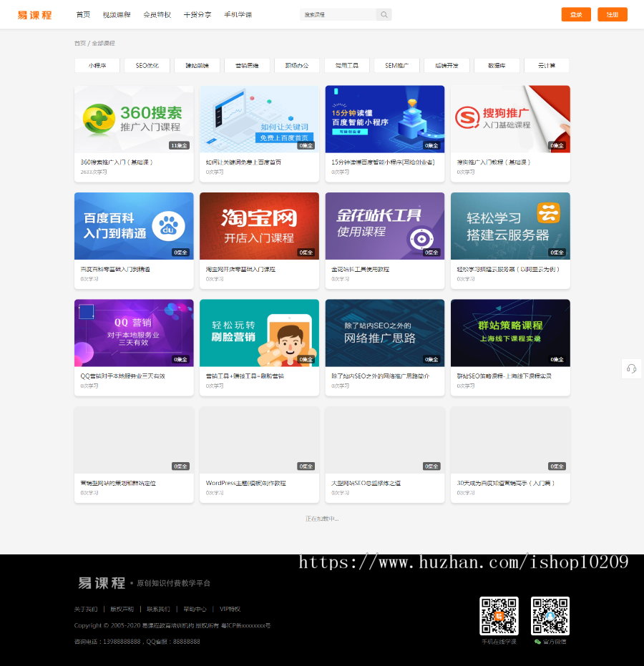The height and width of the screenshot is (666, 644).
Task: Click title QQ营销对于本地服务业三天有效
Action: click(x=123, y=376)
